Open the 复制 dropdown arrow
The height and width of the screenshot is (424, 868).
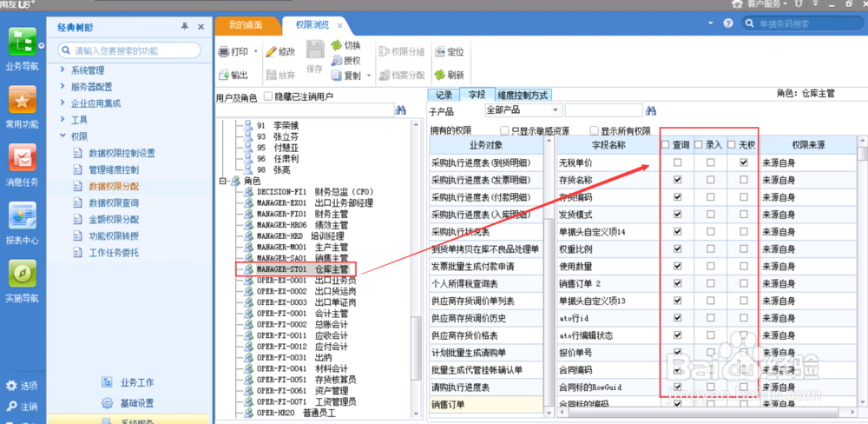(x=369, y=76)
